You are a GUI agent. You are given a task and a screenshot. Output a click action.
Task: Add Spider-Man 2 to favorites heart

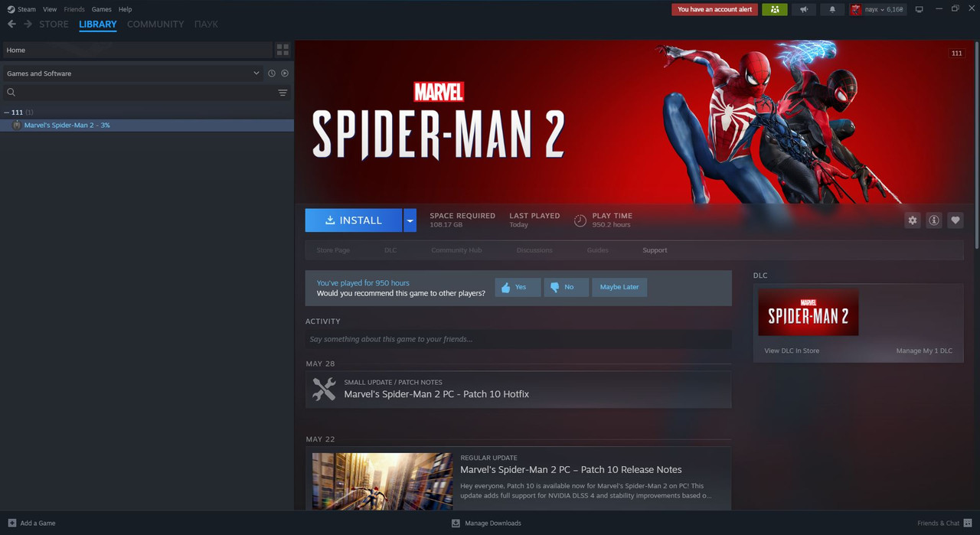[955, 220]
